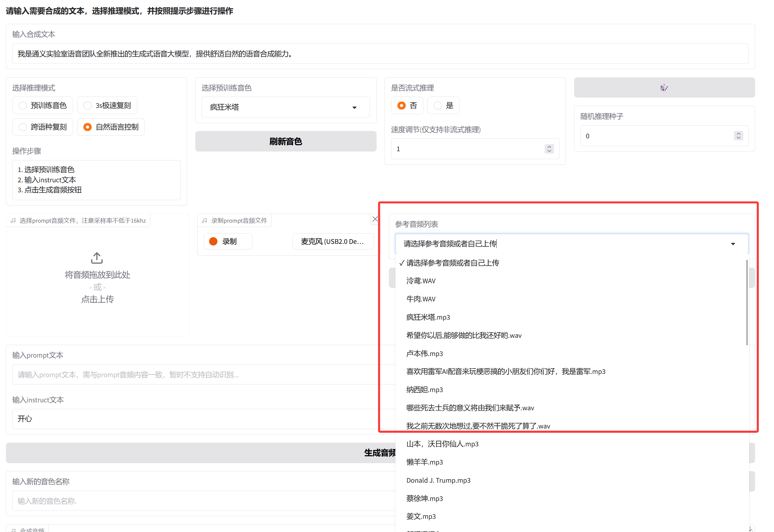Image resolution: width=774 pixels, height=532 pixels.
Task: Click the dice random seed button
Action: [664, 88]
